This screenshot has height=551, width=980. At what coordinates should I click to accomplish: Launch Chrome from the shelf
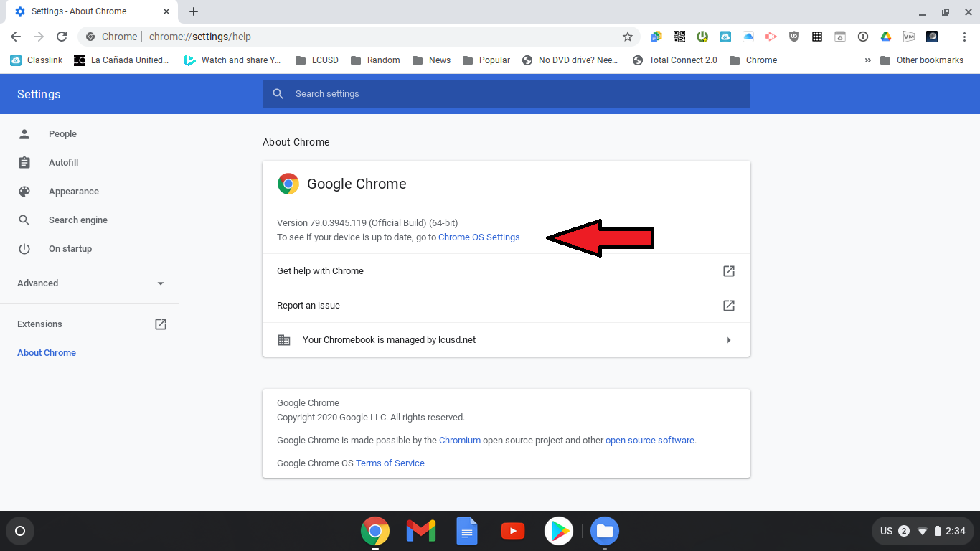point(375,531)
